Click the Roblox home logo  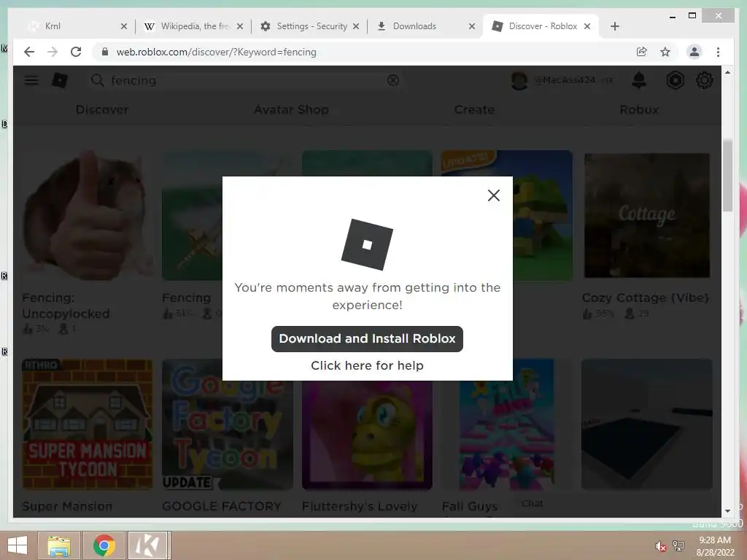[60, 80]
